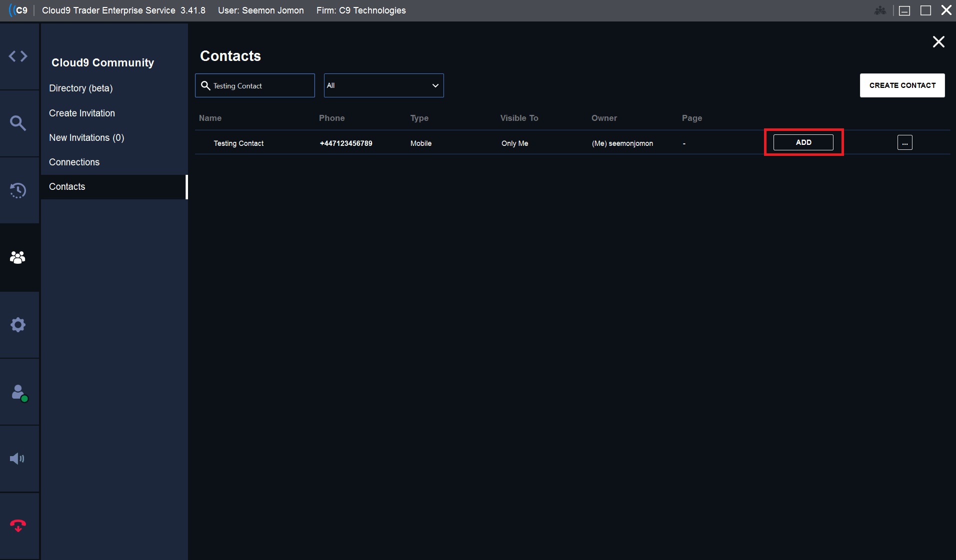Click the Visible To column header
This screenshot has width=956, height=560.
(x=519, y=118)
